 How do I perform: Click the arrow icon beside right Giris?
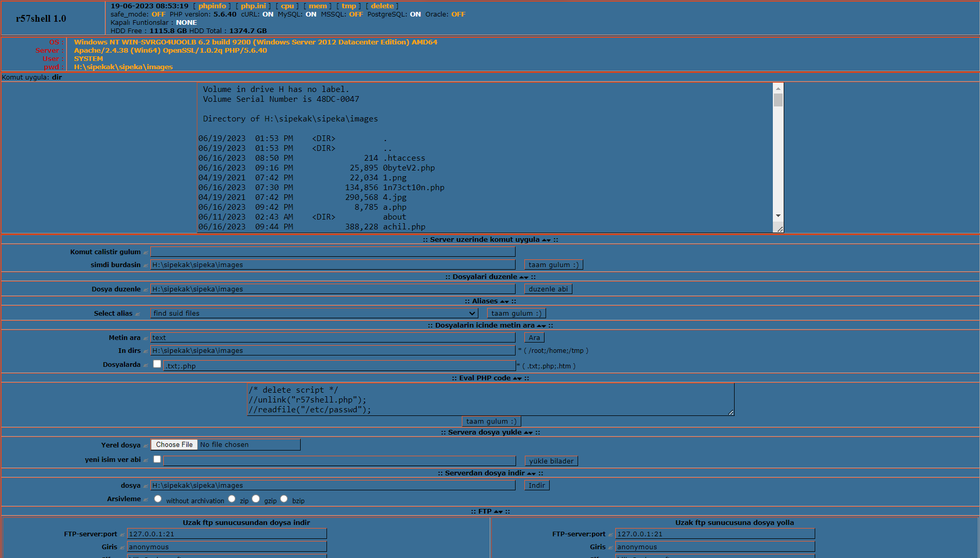point(611,548)
